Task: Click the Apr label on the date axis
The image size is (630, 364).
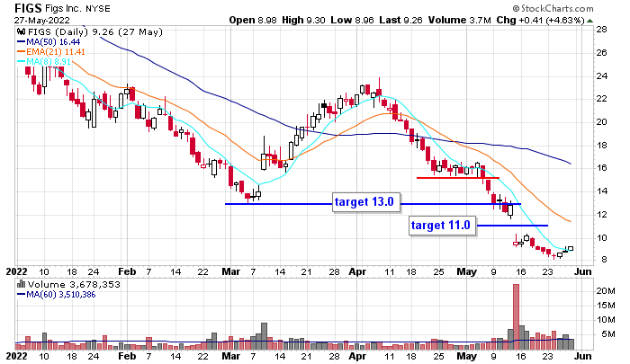Action: click(x=358, y=269)
